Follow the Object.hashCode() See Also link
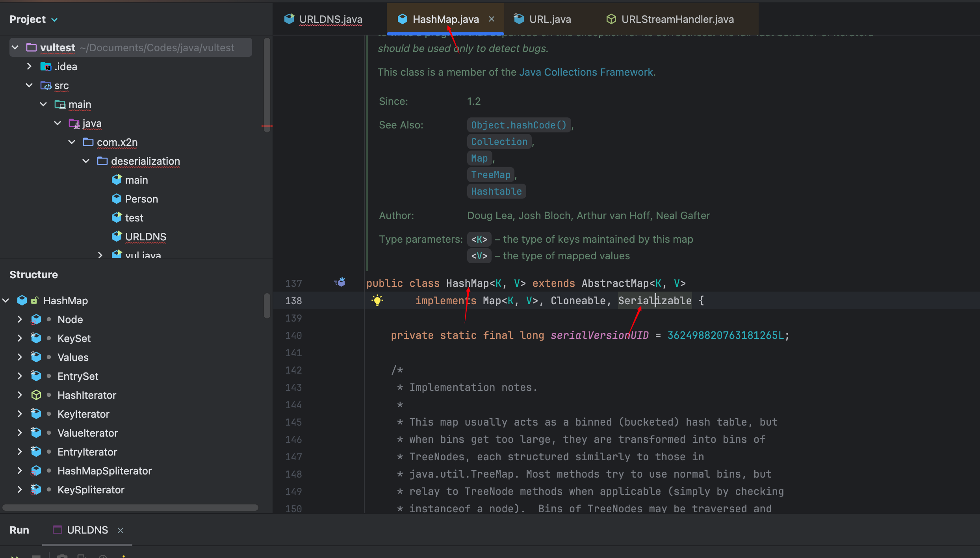This screenshot has height=558, width=980. point(519,125)
